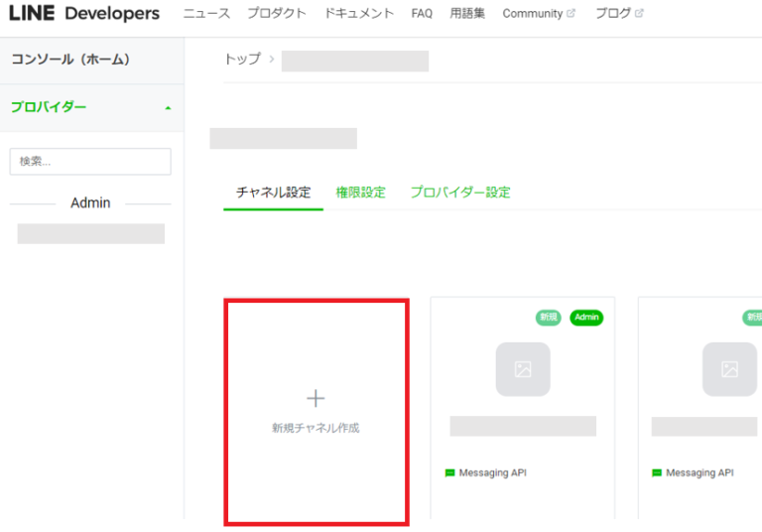Click the second channel's placeholder image icon
Screen dimensions: 762x532
pos(729,369)
